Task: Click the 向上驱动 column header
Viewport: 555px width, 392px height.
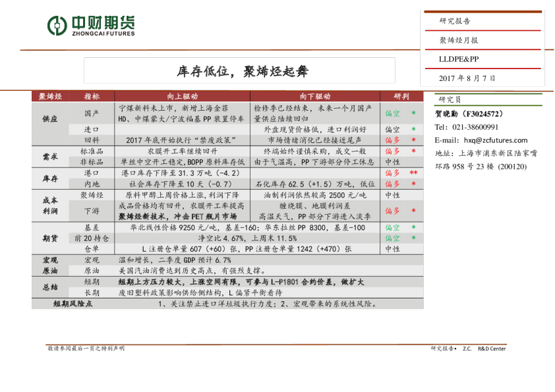Action: pos(183,96)
